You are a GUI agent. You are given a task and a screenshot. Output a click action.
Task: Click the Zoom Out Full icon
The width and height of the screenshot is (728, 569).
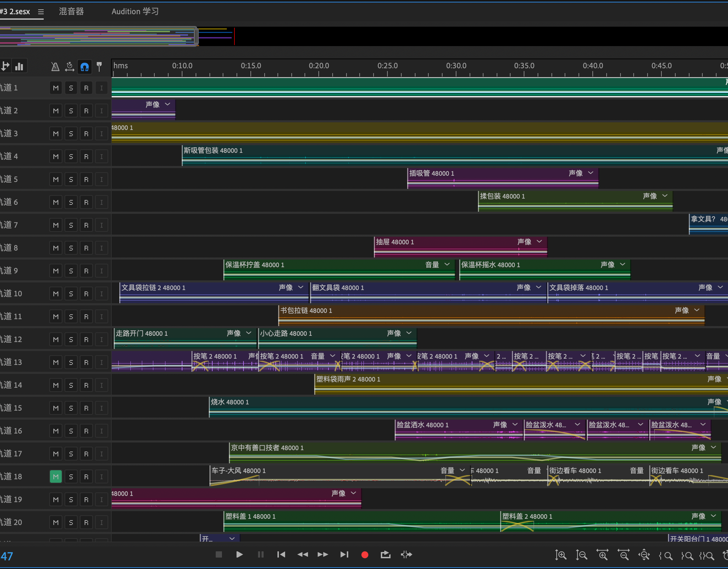click(644, 555)
